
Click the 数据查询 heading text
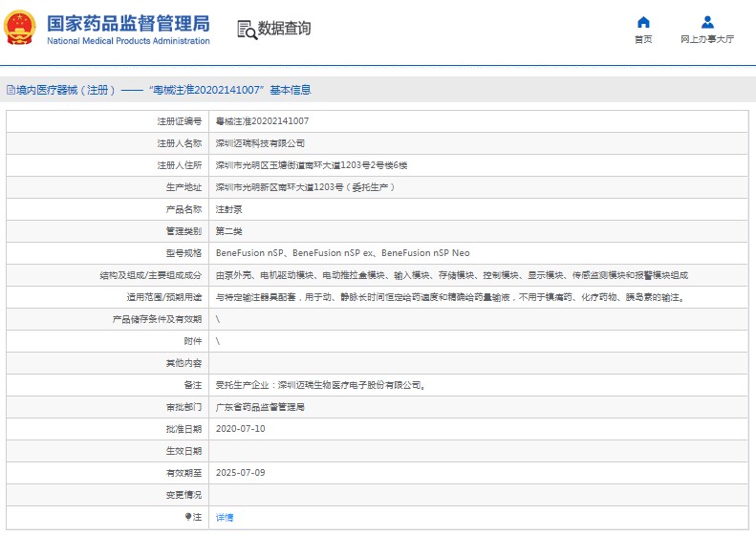284,29
